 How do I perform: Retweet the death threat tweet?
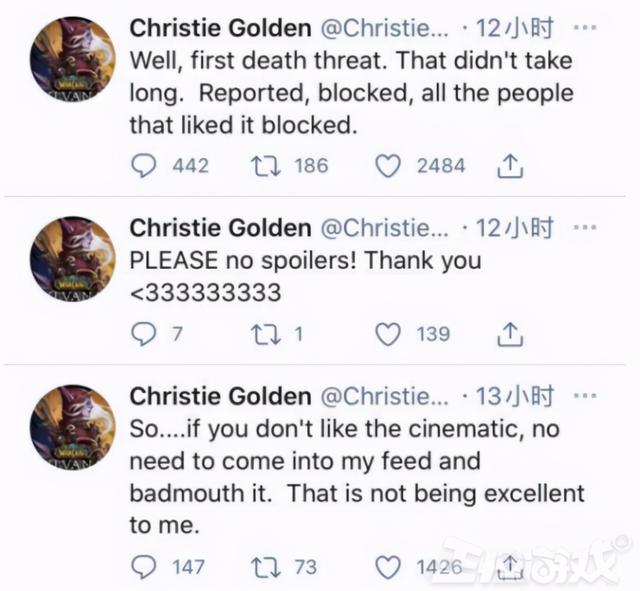[x=265, y=166]
